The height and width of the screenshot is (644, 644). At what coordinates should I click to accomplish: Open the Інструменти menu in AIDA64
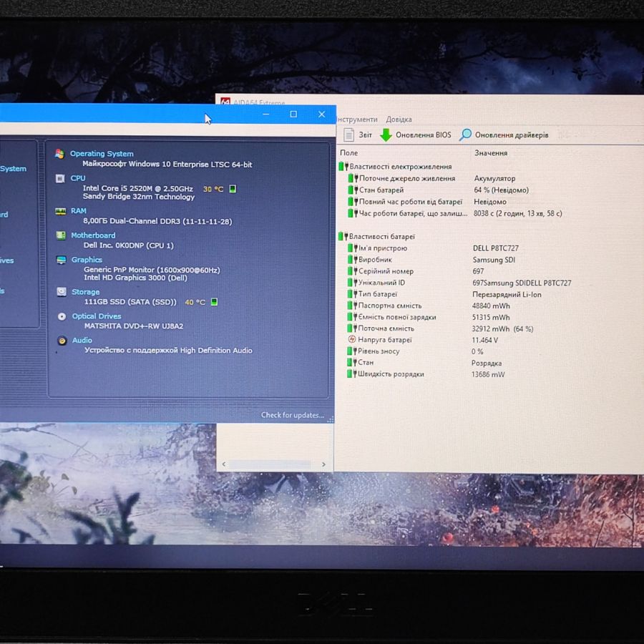coord(357,119)
